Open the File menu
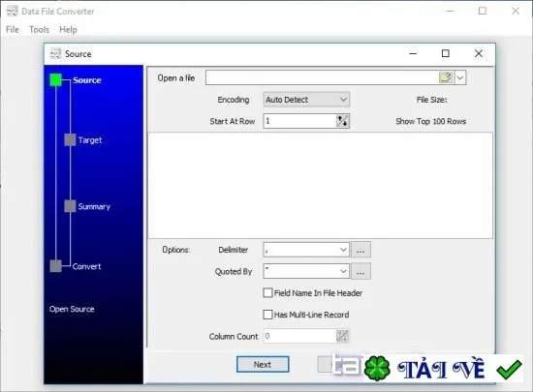533x392 pixels. pyautogui.click(x=13, y=30)
